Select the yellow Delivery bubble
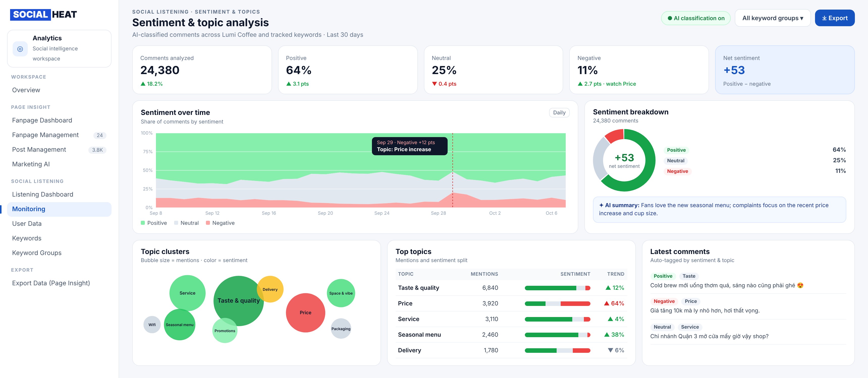Screen dimensions: 868x378 pyautogui.click(x=270, y=289)
